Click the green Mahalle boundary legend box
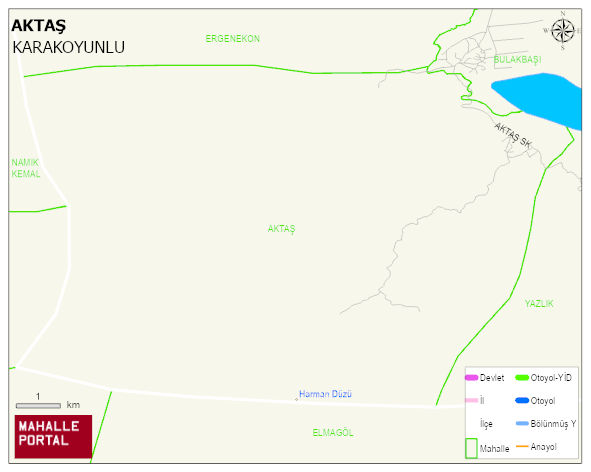This screenshot has height=472, width=591. 471,448
